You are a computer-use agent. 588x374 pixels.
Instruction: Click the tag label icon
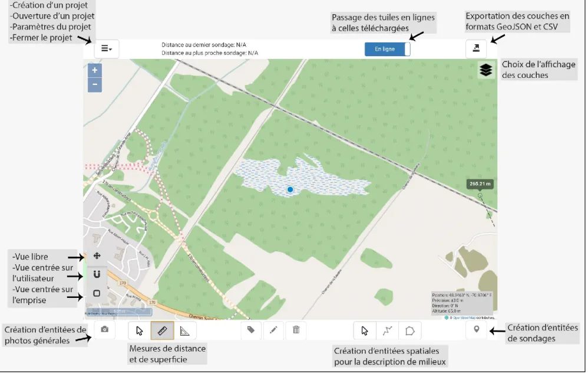[251, 330]
